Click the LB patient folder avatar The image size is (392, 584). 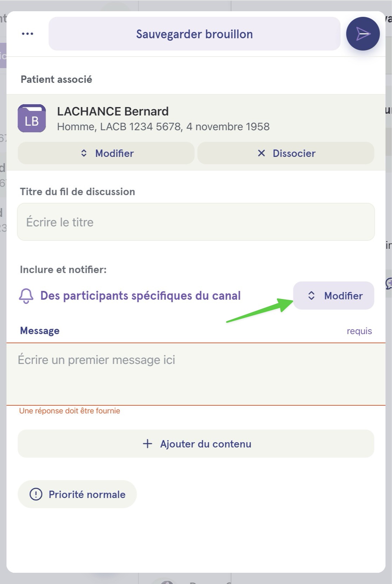[32, 118]
